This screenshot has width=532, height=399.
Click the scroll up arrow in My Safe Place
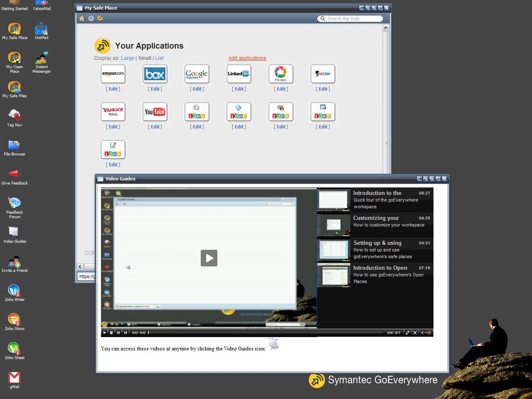click(386, 28)
